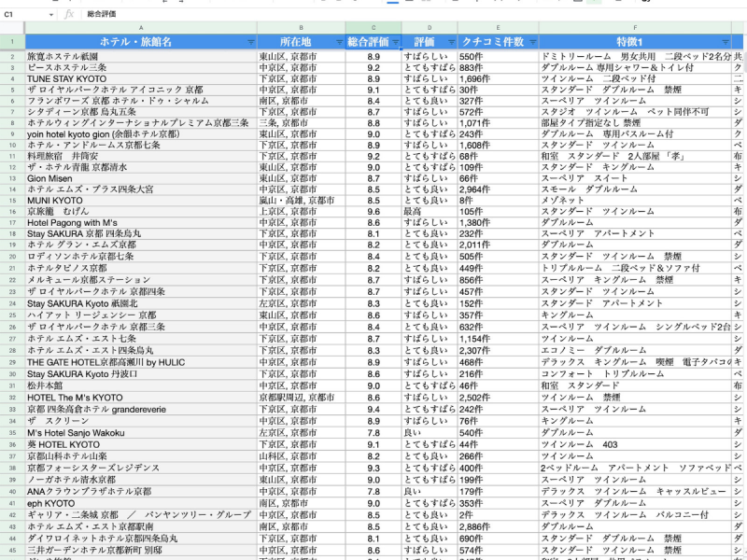Open filter menu for クチコミ件数 column
Viewport: 747px width, 560px height.
tap(532, 42)
